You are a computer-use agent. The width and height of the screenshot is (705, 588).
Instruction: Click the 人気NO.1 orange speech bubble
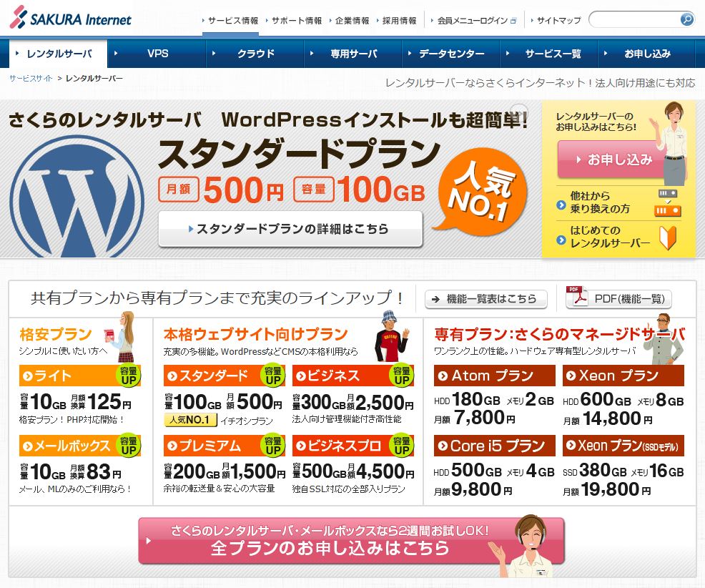[x=480, y=192]
